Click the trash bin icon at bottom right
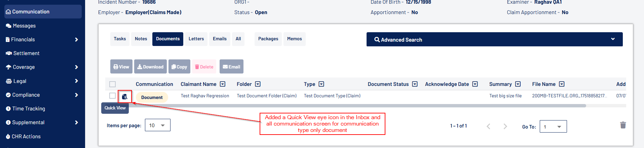The width and height of the screenshot is (644, 148). click(623, 125)
